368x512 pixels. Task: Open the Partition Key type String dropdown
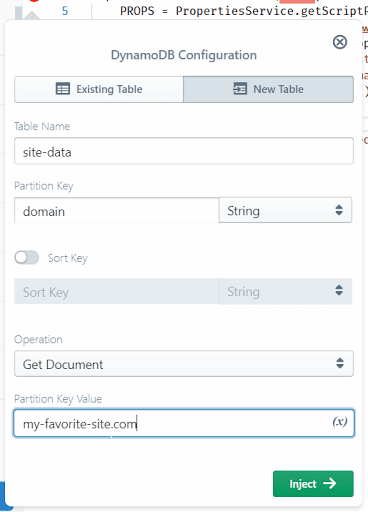click(285, 210)
